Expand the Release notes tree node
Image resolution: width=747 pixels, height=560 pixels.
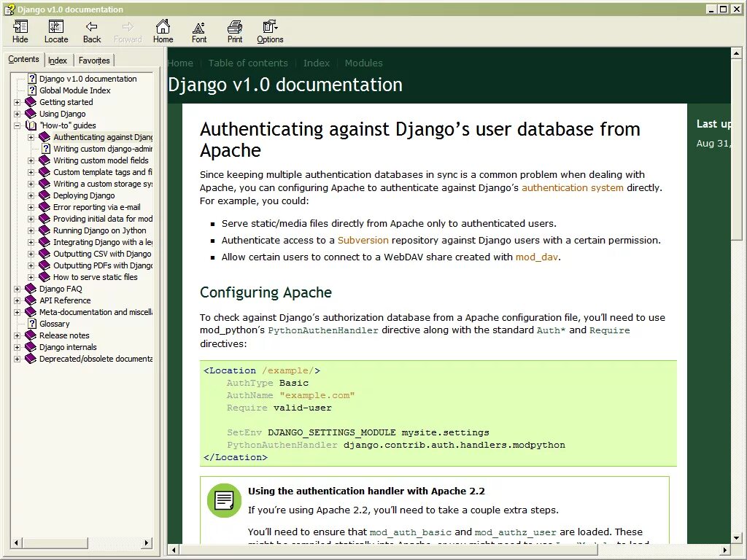[x=18, y=335]
